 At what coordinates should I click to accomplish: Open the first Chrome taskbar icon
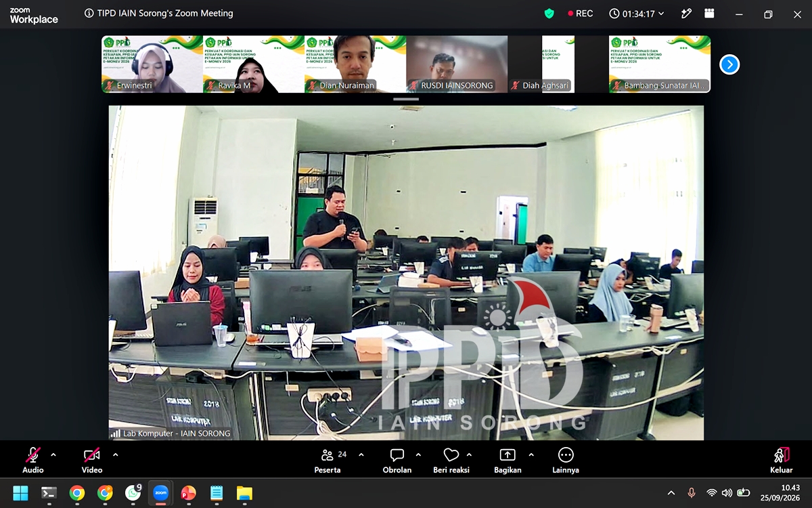77,492
